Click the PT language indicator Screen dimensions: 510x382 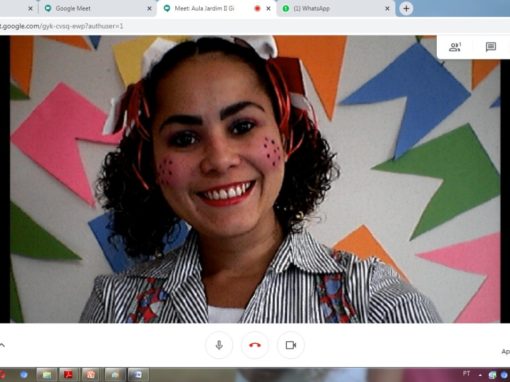point(466,373)
